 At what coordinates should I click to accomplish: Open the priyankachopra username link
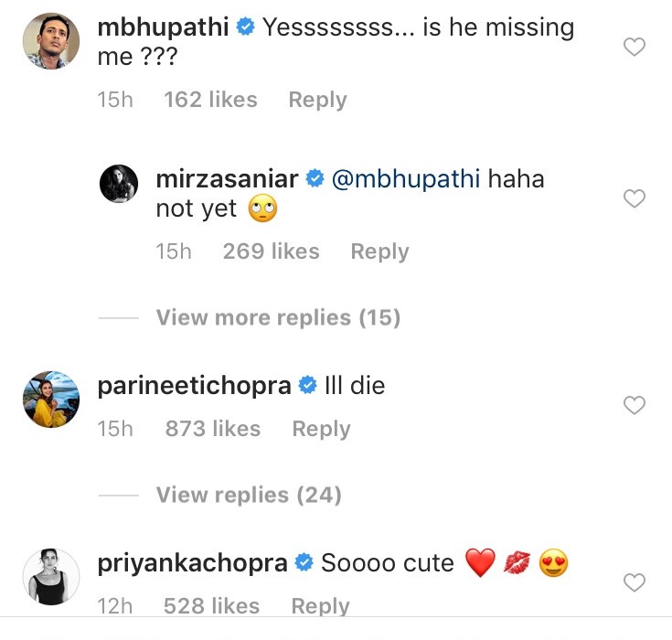click(x=193, y=562)
